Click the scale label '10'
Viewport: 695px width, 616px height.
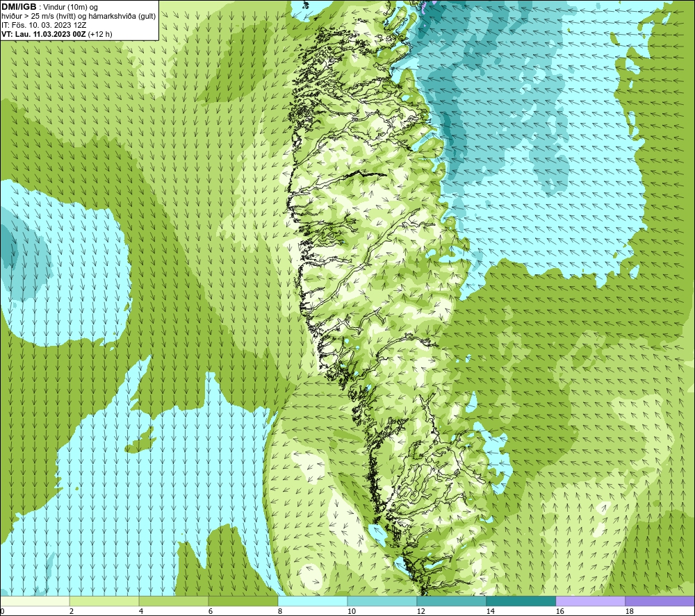(351, 612)
